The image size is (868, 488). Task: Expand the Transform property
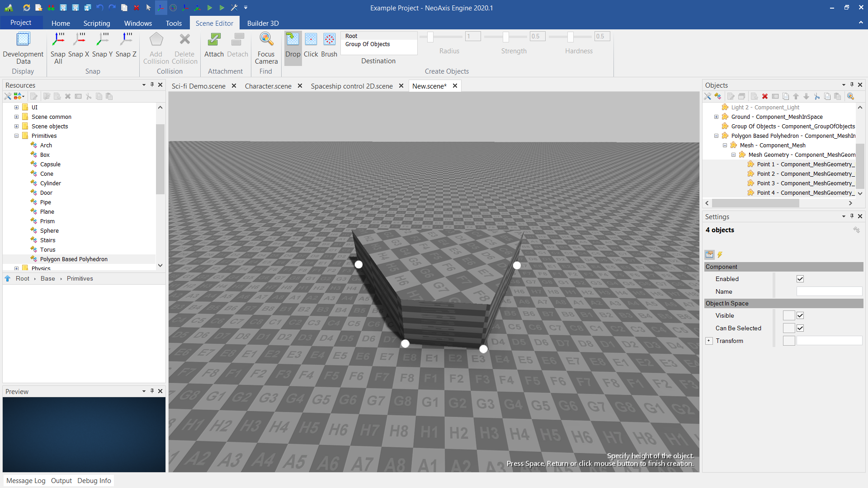pos(709,341)
